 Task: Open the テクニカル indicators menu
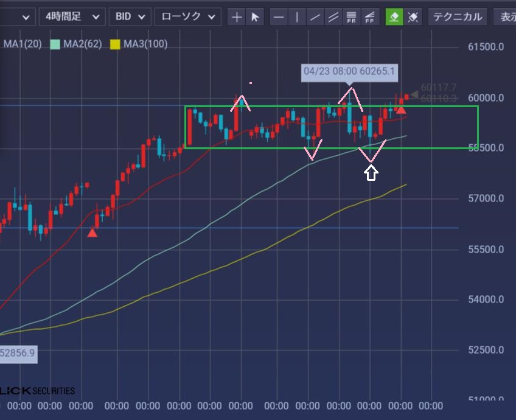click(457, 17)
